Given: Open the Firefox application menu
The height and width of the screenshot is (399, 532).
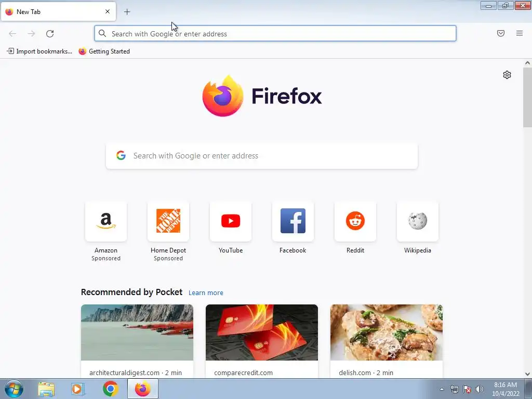Looking at the screenshot, I should click(520, 33).
